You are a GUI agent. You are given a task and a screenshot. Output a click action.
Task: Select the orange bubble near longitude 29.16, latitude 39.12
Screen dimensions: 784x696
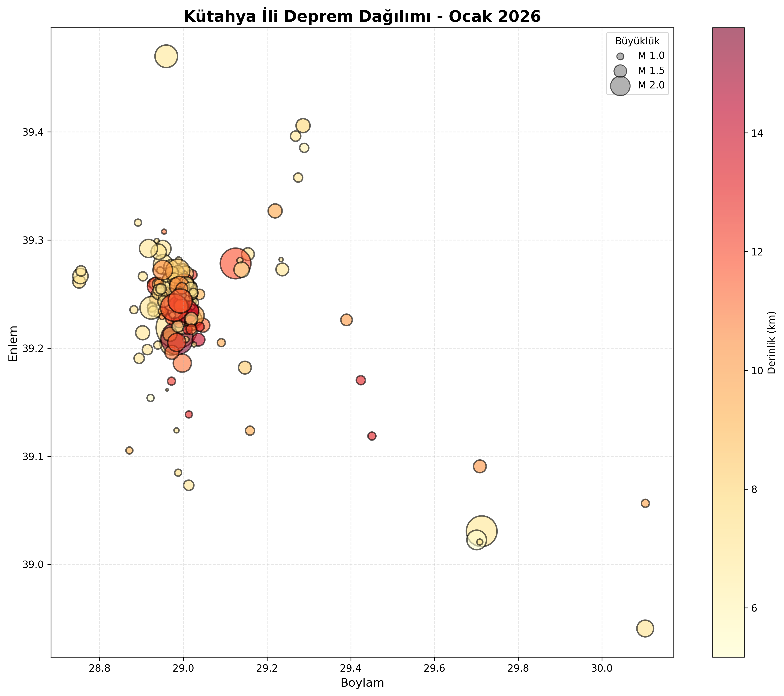[250, 431]
